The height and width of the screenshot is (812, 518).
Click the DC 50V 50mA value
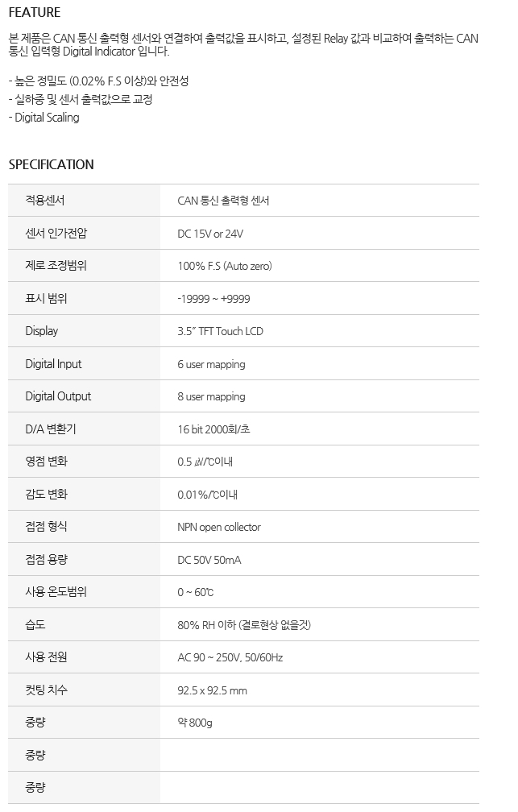[x=209, y=560]
